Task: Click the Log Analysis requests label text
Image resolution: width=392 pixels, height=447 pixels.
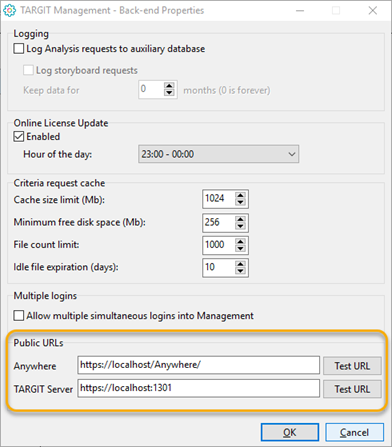Action: pyautogui.click(x=116, y=49)
